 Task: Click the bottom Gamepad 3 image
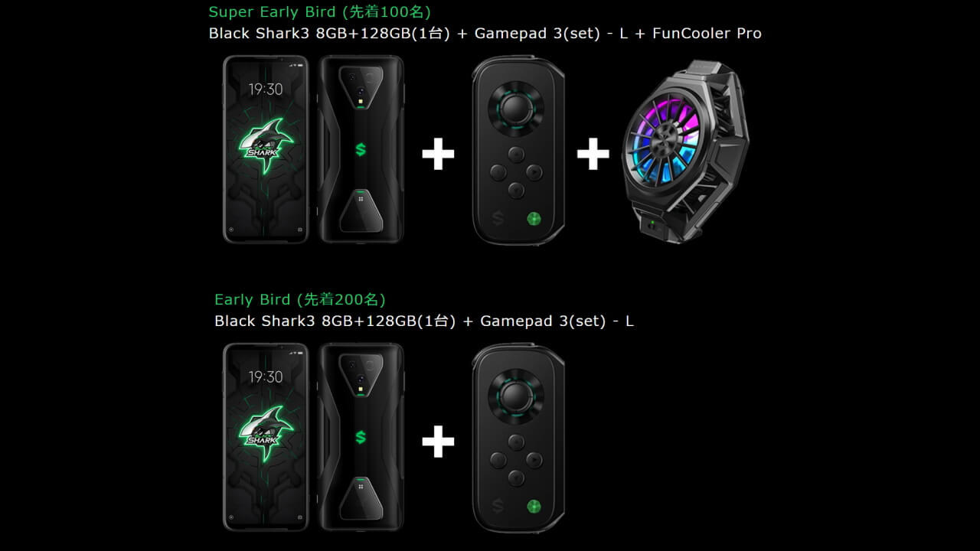pos(518,438)
